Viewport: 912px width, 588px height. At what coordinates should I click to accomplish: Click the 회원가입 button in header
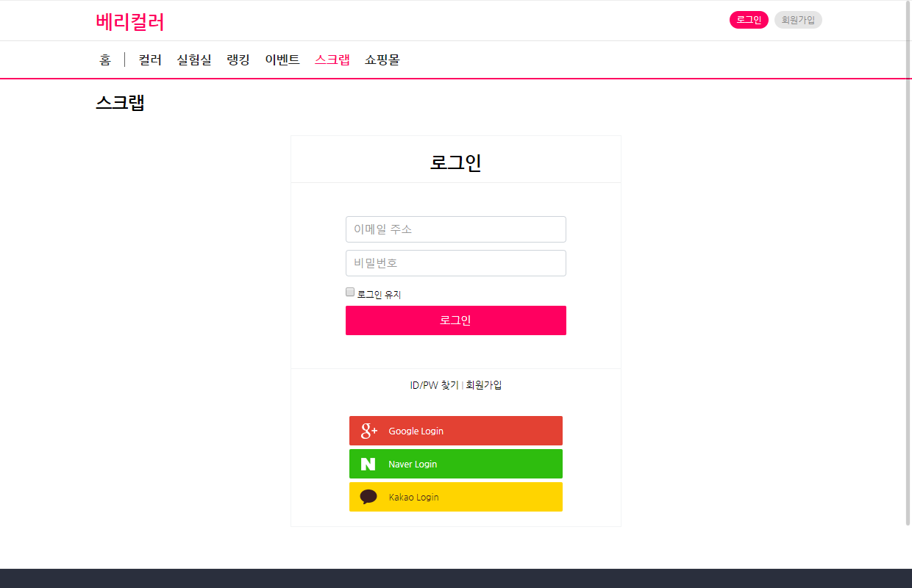tap(798, 20)
